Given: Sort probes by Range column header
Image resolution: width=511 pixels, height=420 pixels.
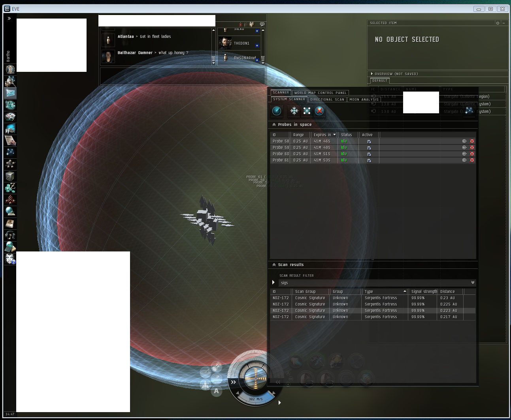Looking at the screenshot, I should (x=300, y=135).
